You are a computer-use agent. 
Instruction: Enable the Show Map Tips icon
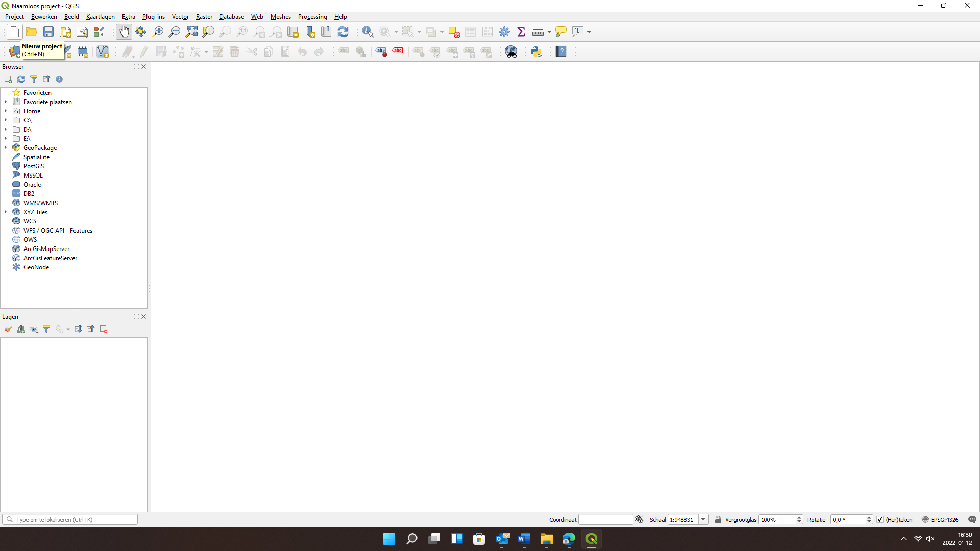point(561,32)
